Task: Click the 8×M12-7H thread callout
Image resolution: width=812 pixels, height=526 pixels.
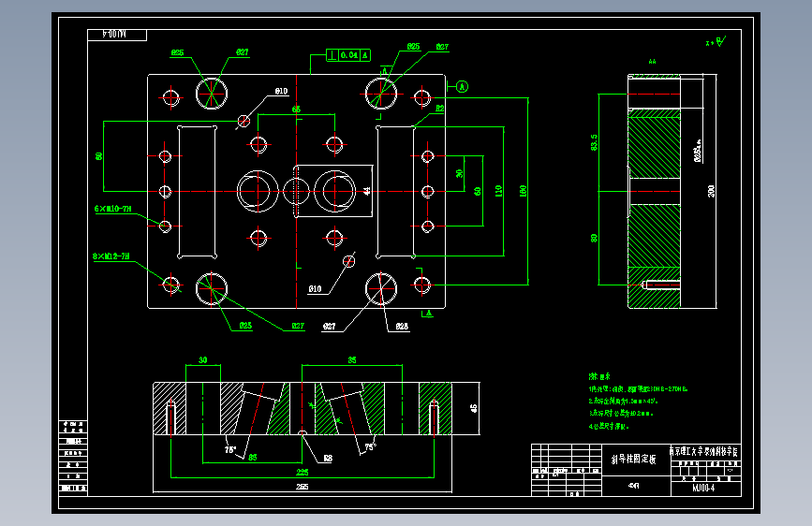Action: [111, 256]
